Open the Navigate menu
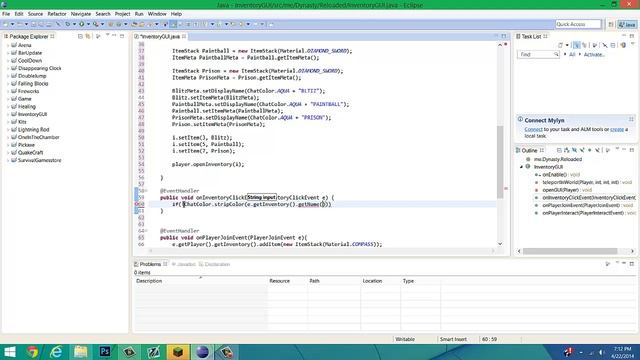 (81, 14)
